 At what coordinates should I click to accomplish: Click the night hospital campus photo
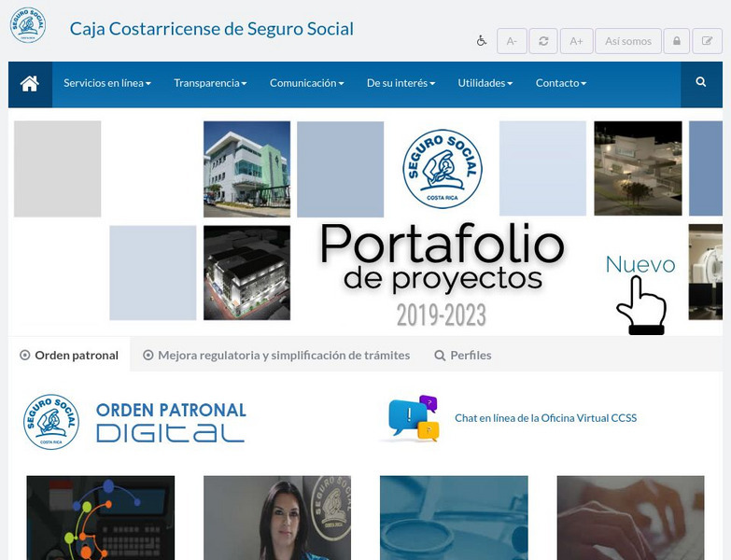(638, 168)
